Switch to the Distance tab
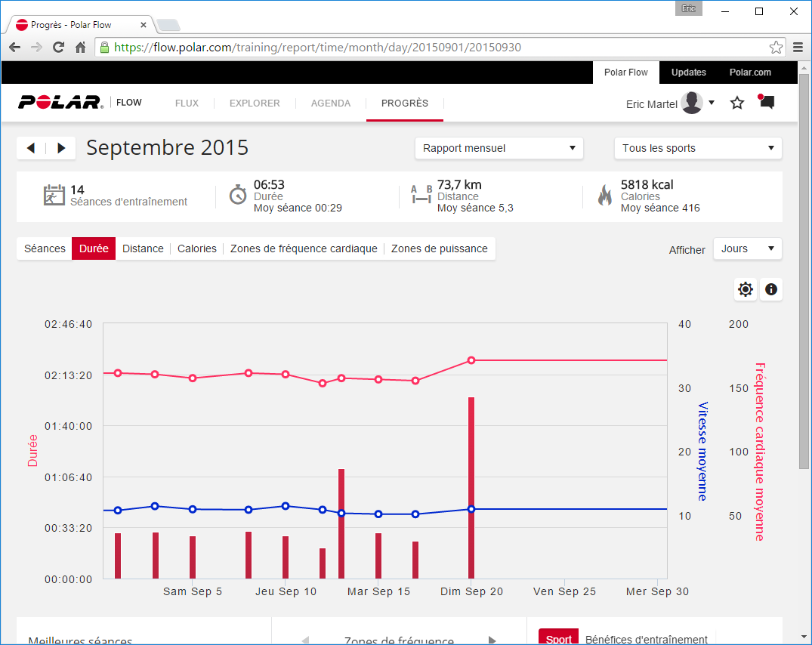The height and width of the screenshot is (645, 812). click(x=143, y=248)
